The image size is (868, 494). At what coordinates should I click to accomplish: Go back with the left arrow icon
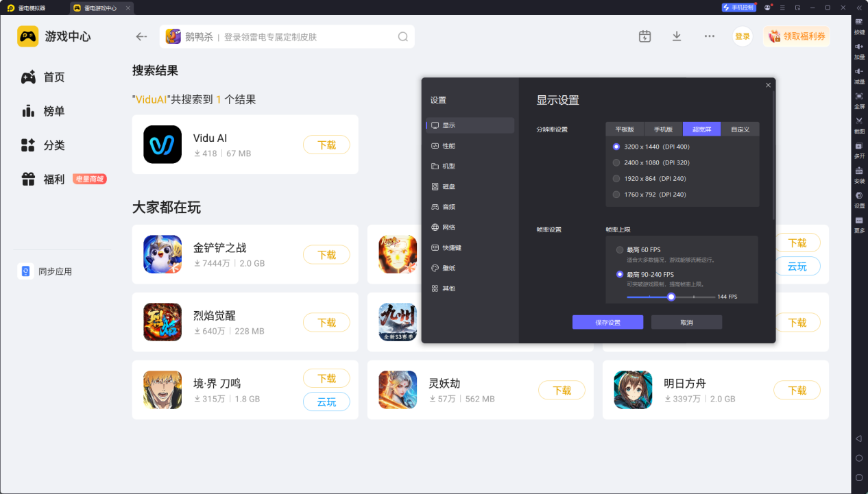click(141, 36)
